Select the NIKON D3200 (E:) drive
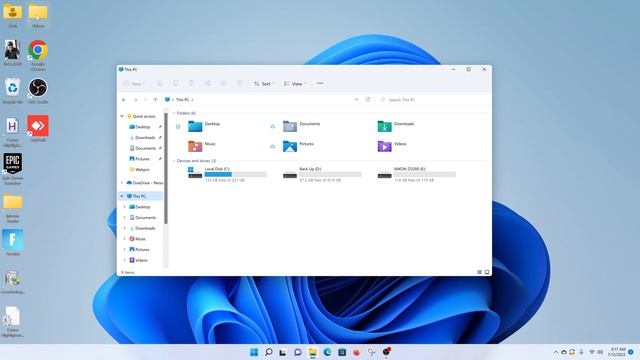640x360 pixels. [416, 174]
